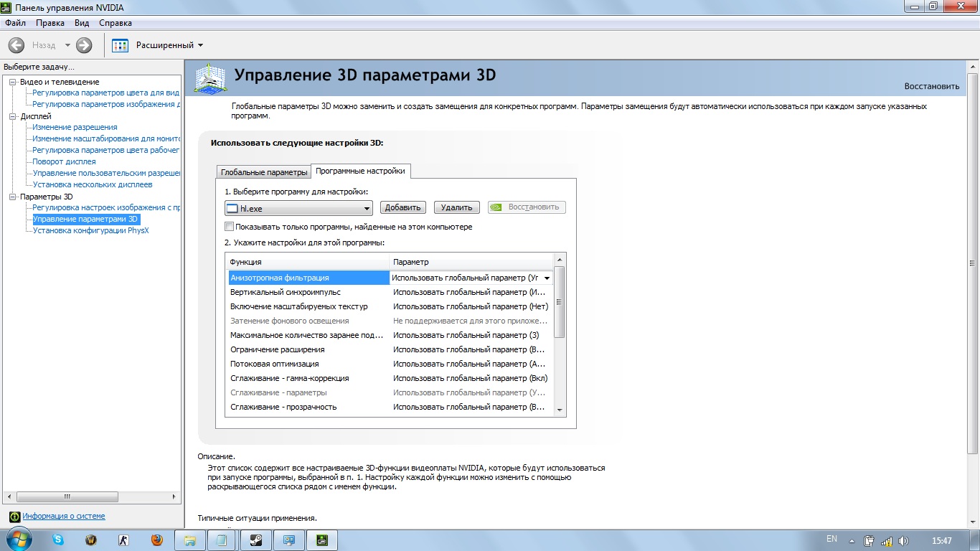
Task: Open the Расширенный view dropdown arrow
Action: pyautogui.click(x=200, y=45)
